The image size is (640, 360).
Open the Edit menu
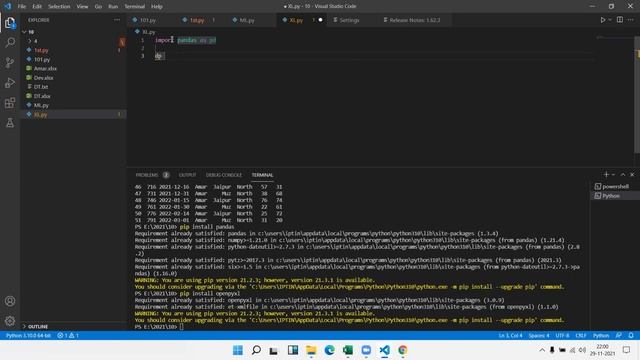click(x=37, y=7)
